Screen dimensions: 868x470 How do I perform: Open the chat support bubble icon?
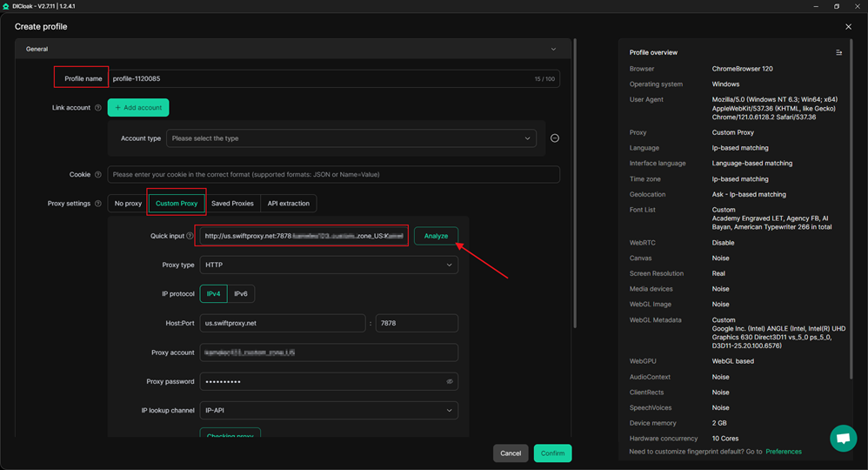(x=842, y=439)
